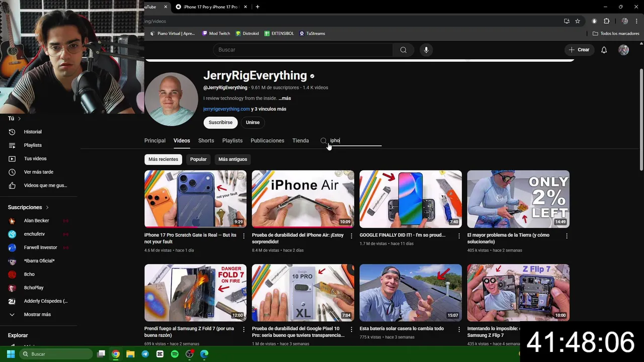Screen dimensions: 644x362
Task: Switch to the Shorts channel tab
Action: pos(206,141)
